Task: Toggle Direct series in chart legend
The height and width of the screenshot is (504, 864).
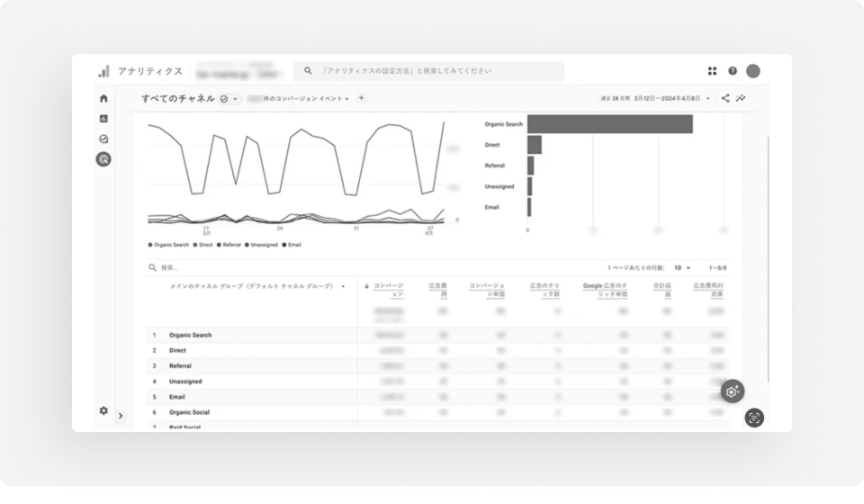Action: [203, 245]
